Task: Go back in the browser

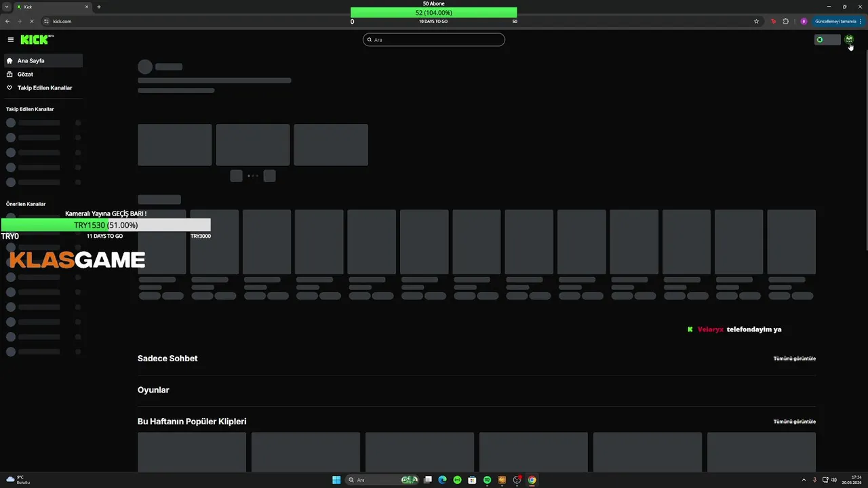Action: tap(7, 21)
